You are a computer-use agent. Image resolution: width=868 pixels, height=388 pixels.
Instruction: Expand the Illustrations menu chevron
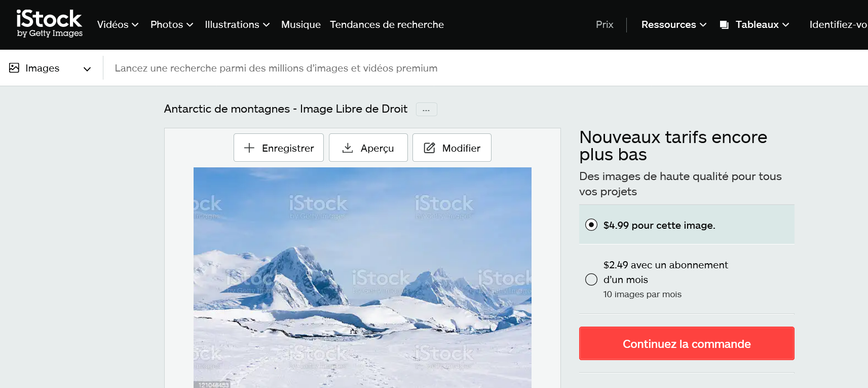pos(267,25)
